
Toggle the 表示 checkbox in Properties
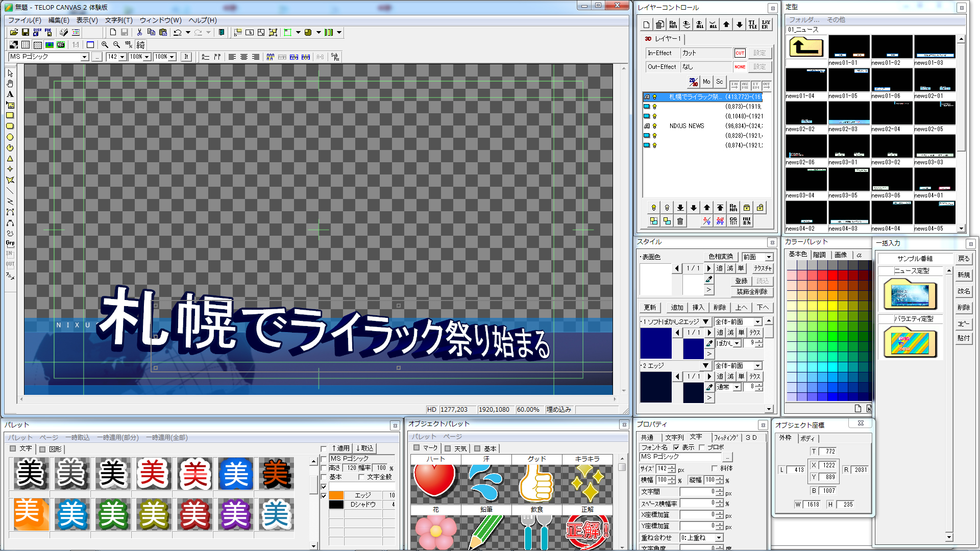[x=676, y=447]
